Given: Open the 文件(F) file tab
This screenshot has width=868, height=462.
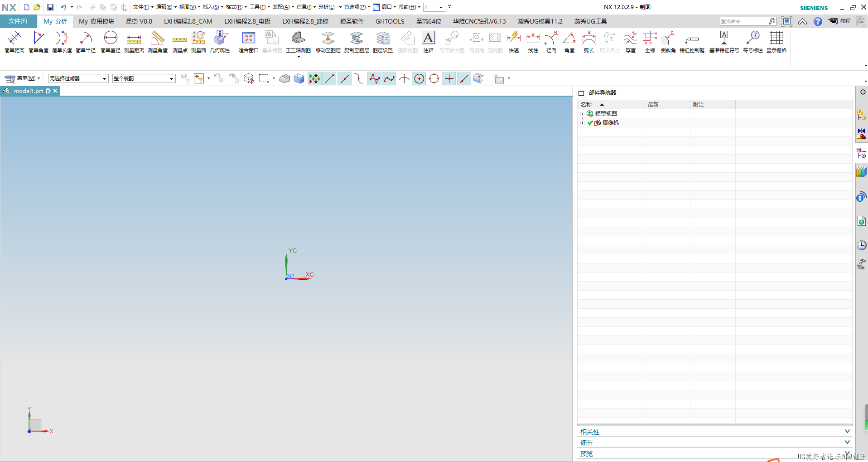Looking at the screenshot, I should 18,21.
